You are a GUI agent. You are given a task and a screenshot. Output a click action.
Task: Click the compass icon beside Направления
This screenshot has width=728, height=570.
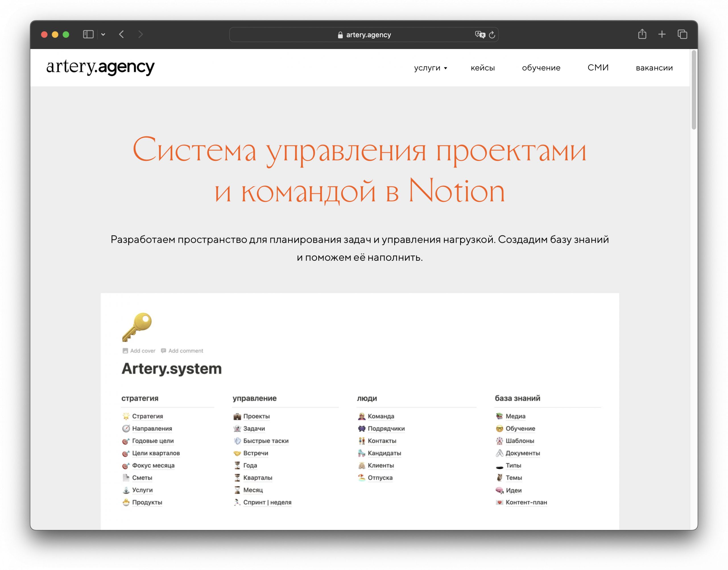pyautogui.click(x=126, y=428)
